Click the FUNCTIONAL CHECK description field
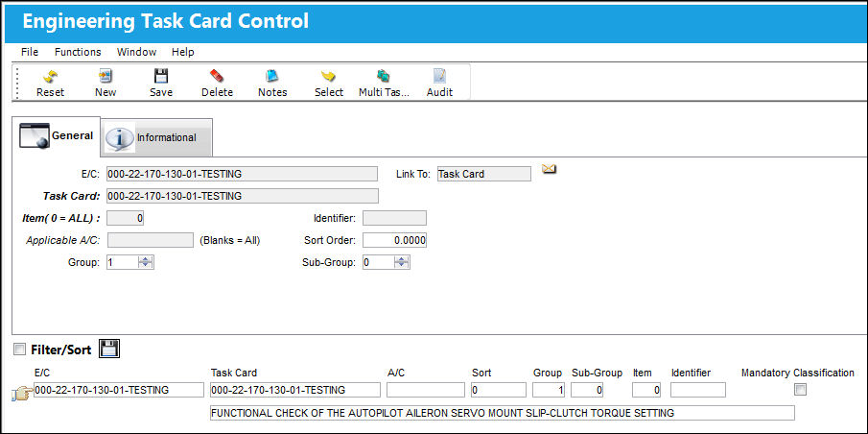868x434 pixels. click(x=502, y=413)
